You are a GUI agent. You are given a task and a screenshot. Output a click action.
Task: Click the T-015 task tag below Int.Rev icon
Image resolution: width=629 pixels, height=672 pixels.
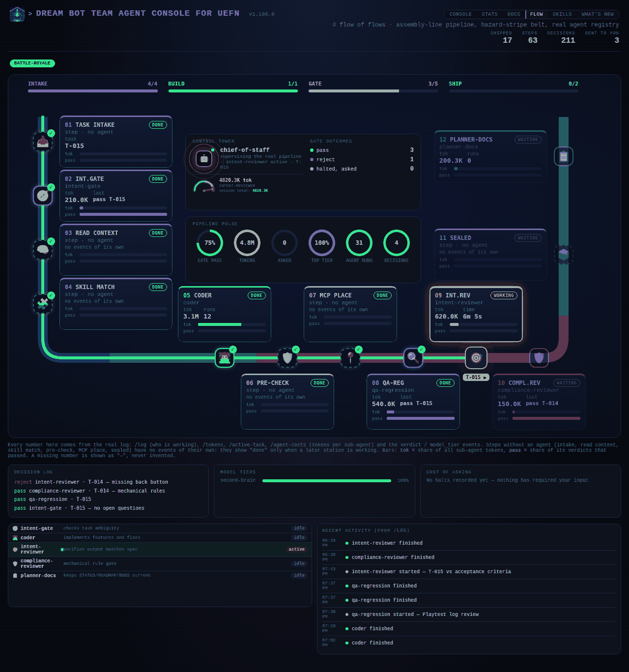coord(476,378)
